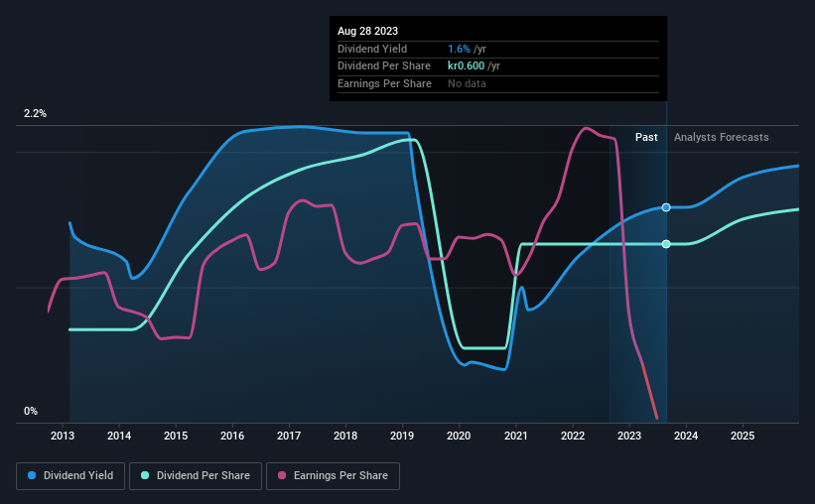Click the '2.2%' y-axis label

tap(35, 114)
